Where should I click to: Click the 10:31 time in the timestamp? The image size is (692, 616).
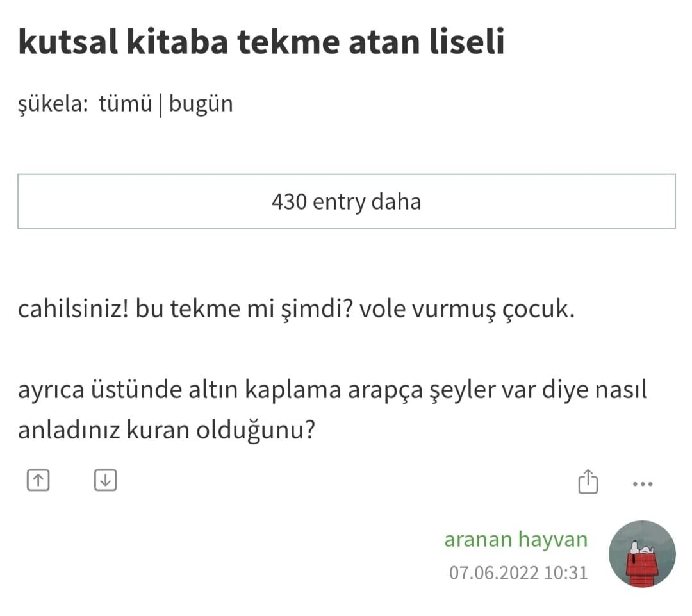pyautogui.click(x=565, y=572)
